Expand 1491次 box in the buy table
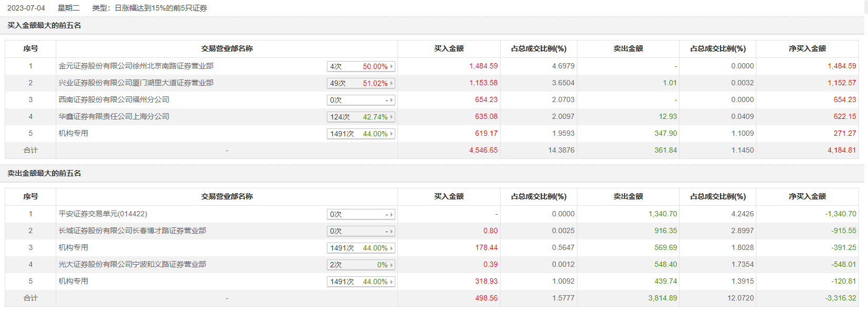 point(361,134)
